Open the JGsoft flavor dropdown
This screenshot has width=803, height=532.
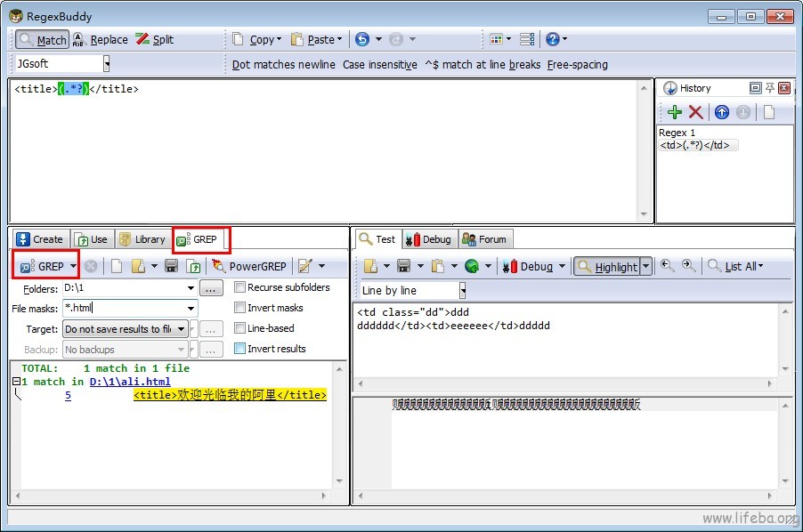click(x=107, y=64)
